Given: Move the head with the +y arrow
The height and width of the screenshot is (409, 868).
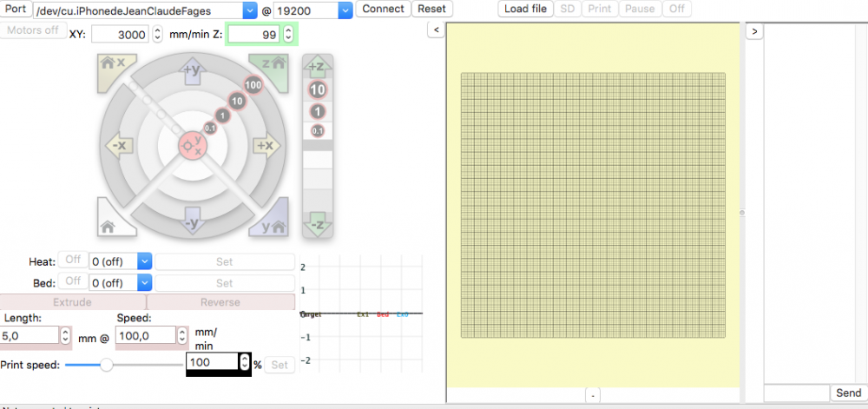Looking at the screenshot, I should 192,72.
